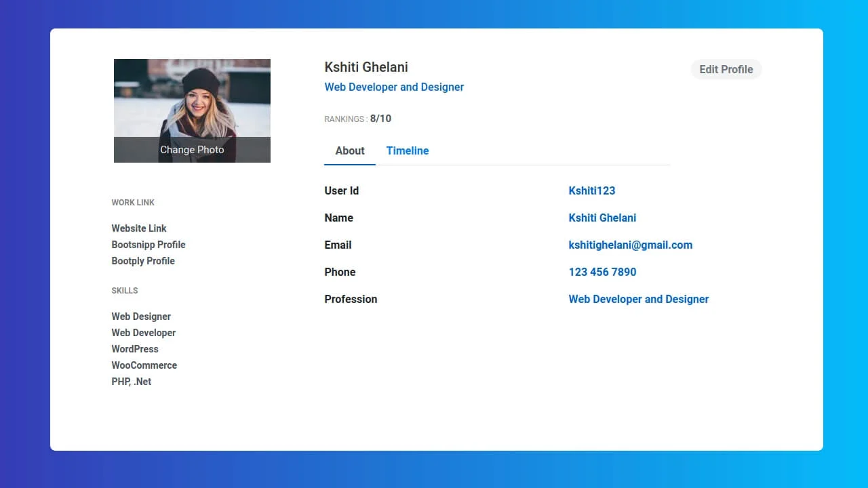
Task: Click the Web Developer and Designer profession link
Action: pos(638,299)
